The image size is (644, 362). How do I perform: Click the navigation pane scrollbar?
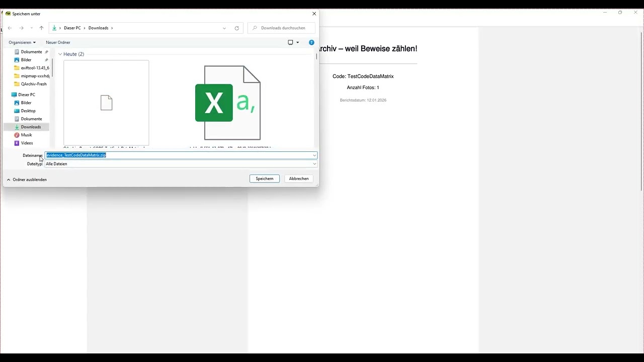[x=52, y=68]
